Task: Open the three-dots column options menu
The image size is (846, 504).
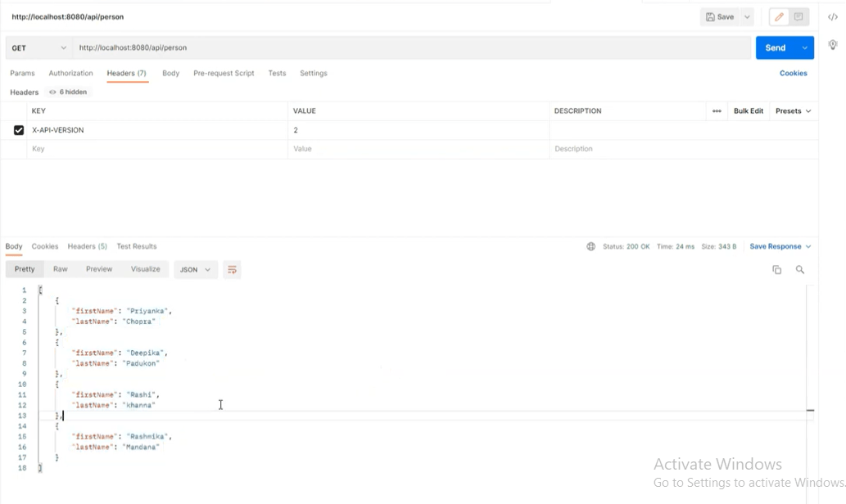Action: (717, 111)
